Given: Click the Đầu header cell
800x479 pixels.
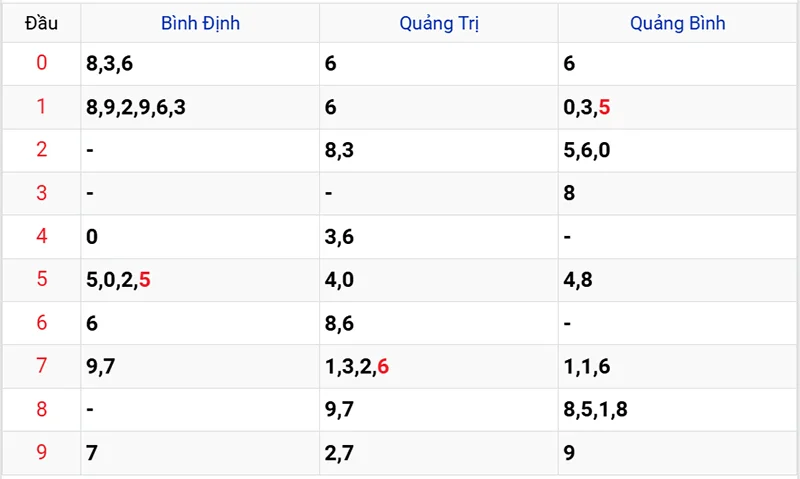Looking at the screenshot, I should click(41, 23).
